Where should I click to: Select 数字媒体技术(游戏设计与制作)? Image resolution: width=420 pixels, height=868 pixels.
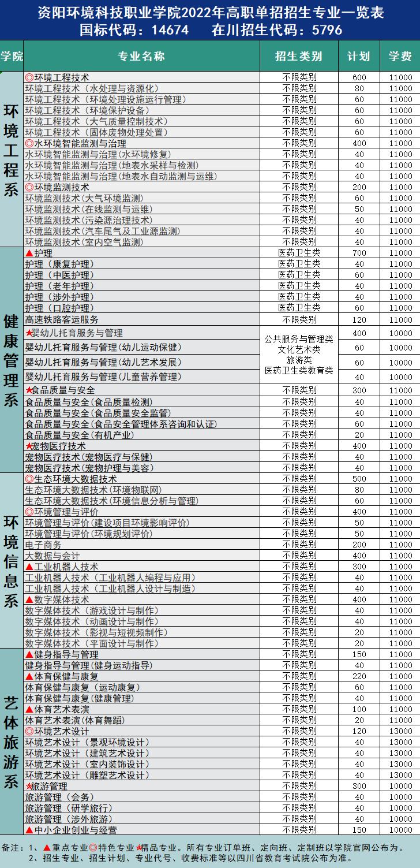pos(141,610)
